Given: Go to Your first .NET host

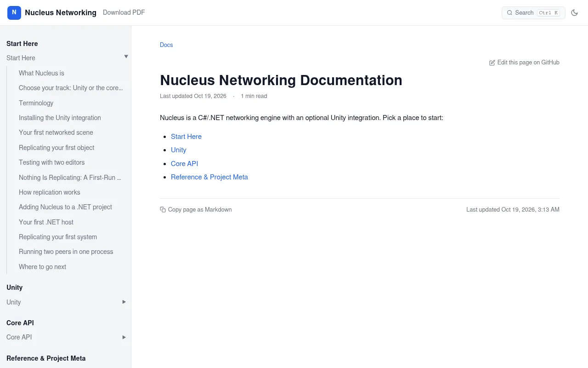Looking at the screenshot, I should (x=46, y=222).
